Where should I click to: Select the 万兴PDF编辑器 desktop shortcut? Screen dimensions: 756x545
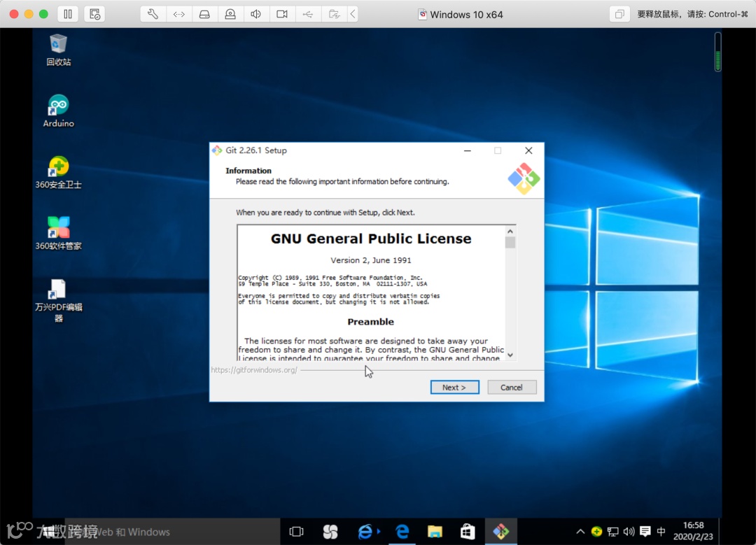[58, 299]
